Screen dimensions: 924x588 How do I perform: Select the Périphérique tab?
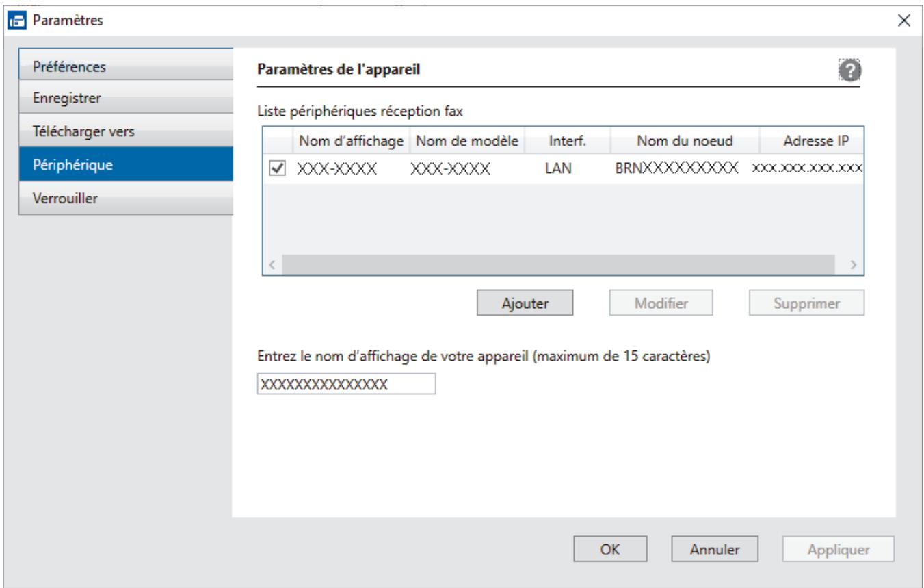click(x=126, y=165)
